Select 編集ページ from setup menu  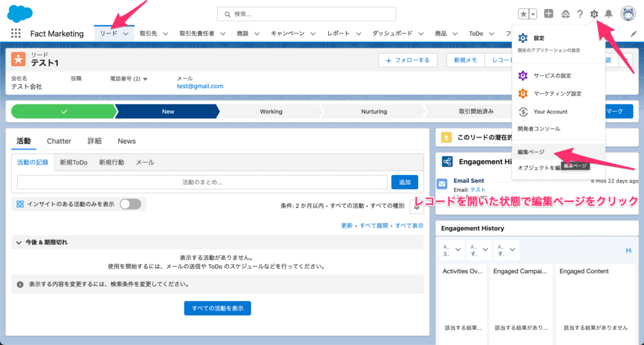pos(531,152)
